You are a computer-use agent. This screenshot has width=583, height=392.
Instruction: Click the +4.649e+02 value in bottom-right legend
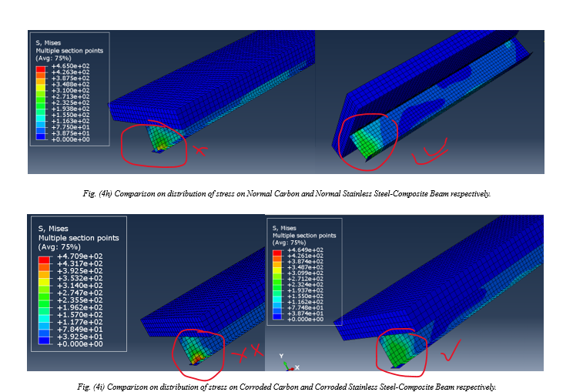[x=302, y=251]
